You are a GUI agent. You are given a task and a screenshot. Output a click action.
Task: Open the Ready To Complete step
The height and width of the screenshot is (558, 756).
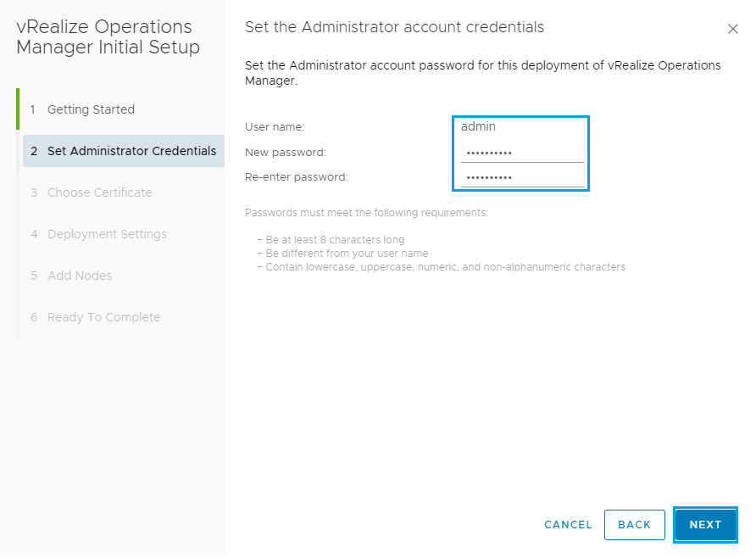[103, 317]
